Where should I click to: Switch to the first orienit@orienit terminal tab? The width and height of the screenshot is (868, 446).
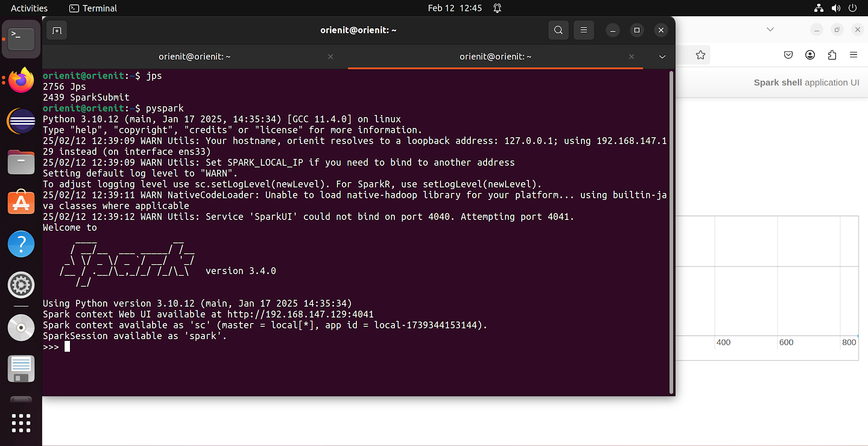[x=195, y=56]
